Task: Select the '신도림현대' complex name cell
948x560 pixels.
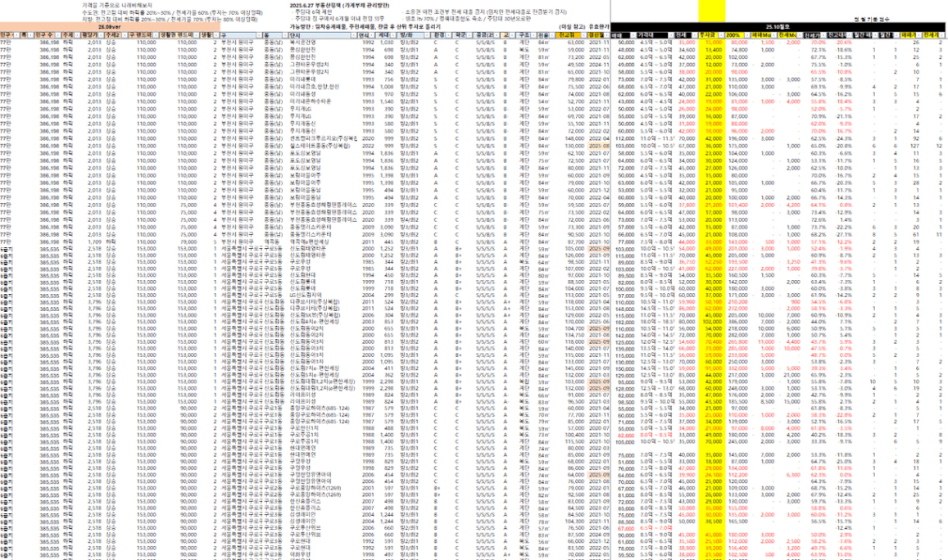Action: [323, 275]
